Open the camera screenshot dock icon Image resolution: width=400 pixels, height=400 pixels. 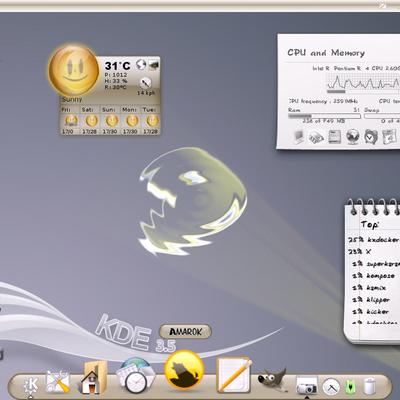[307, 386]
